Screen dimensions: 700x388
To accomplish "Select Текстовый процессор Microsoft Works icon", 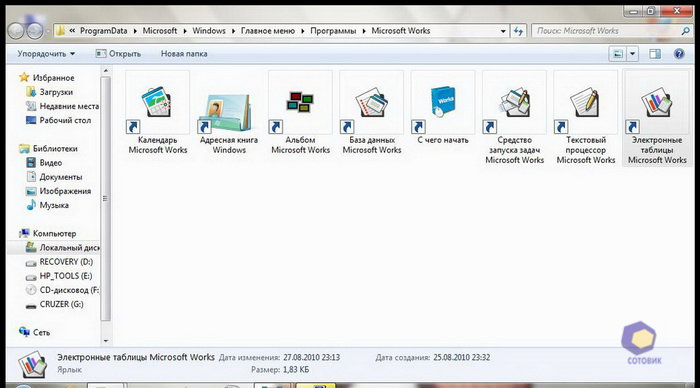I will coord(586,118).
